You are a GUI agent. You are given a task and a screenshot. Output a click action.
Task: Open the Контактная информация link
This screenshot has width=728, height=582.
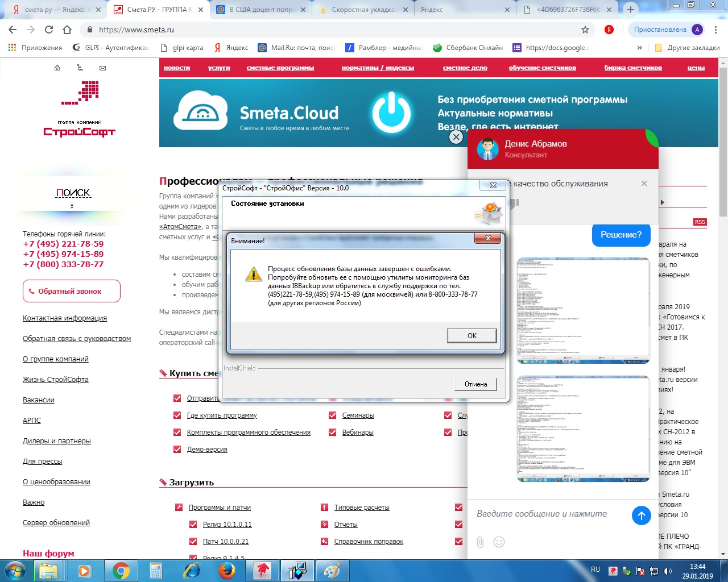[65, 318]
